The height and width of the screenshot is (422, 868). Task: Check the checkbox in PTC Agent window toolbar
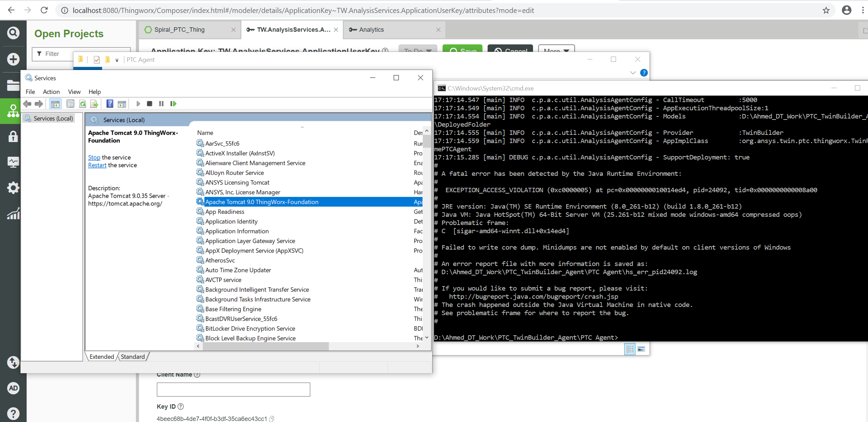[x=97, y=59]
